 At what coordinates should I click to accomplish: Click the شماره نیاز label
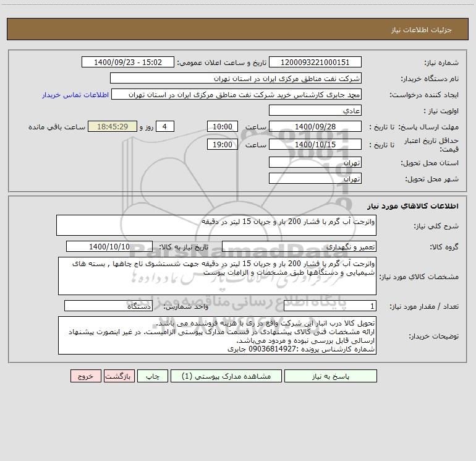click(x=441, y=62)
